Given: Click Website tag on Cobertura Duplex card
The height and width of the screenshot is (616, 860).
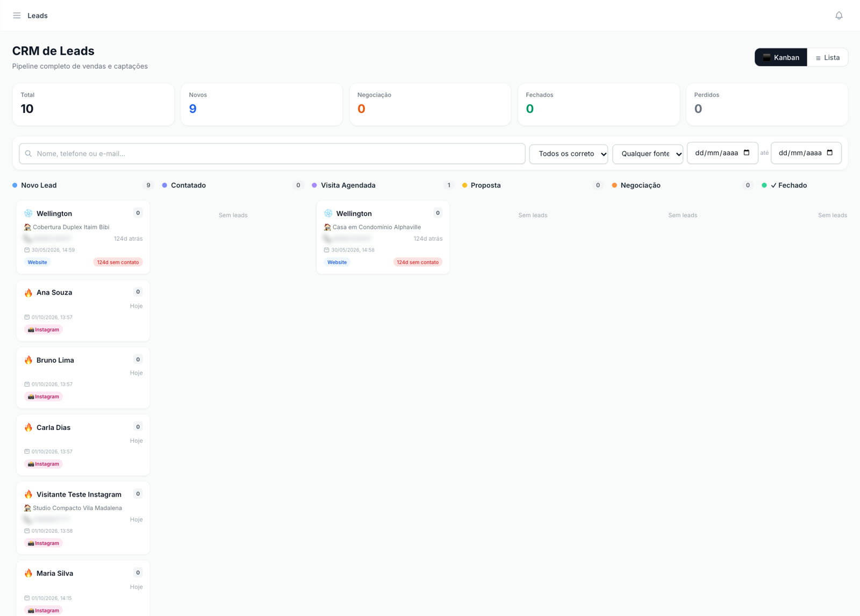Looking at the screenshot, I should 37,262.
